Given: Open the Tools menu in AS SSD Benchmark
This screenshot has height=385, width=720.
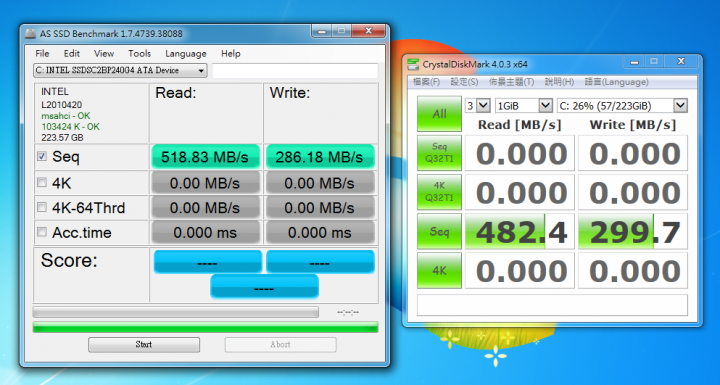Looking at the screenshot, I should coord(140,54).
